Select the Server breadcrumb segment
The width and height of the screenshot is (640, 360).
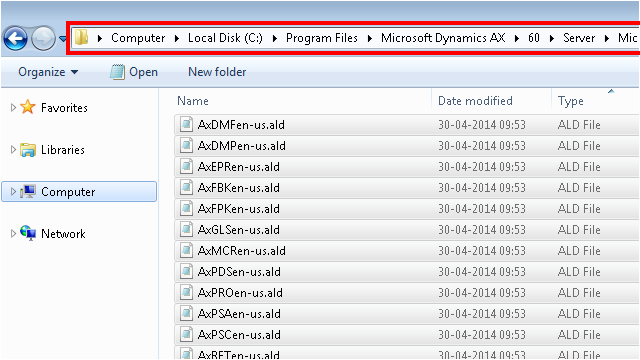coord(579,38)
